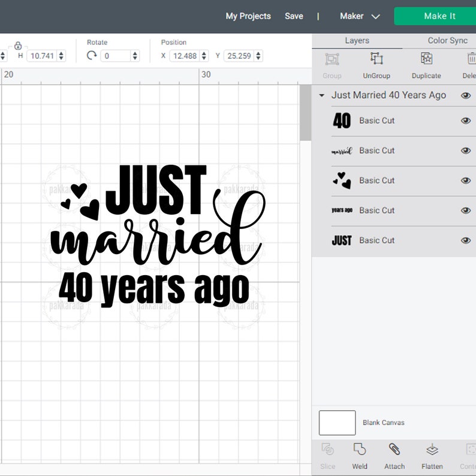476x476 pixels.
Task: Hide the 'years ago' Basic Cut layer
Action: click(466, 210)
